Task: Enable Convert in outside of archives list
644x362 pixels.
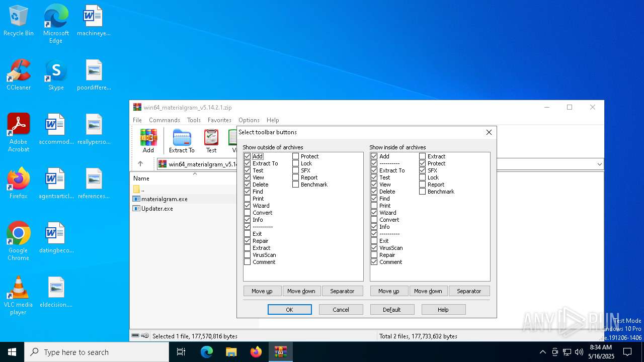Action: 247,213
